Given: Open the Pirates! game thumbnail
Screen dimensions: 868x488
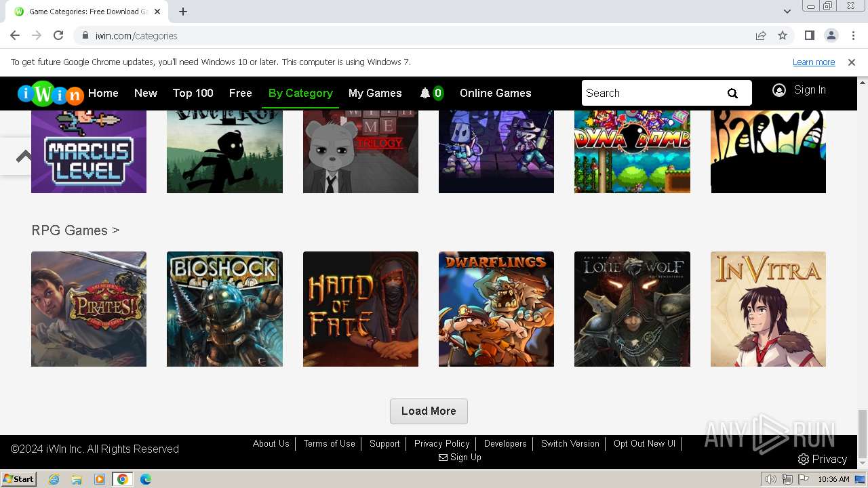Looking at the screenshot, I should tap(89, 309).
